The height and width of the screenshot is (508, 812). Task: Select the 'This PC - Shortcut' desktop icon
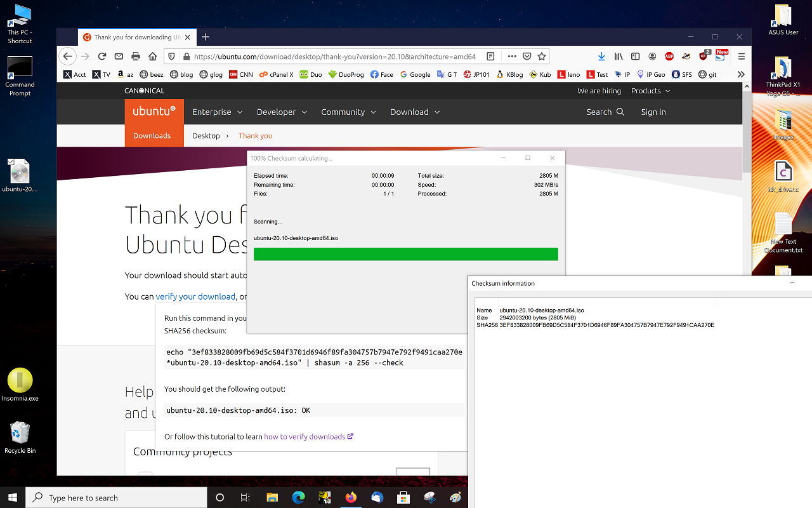(20, 24)
